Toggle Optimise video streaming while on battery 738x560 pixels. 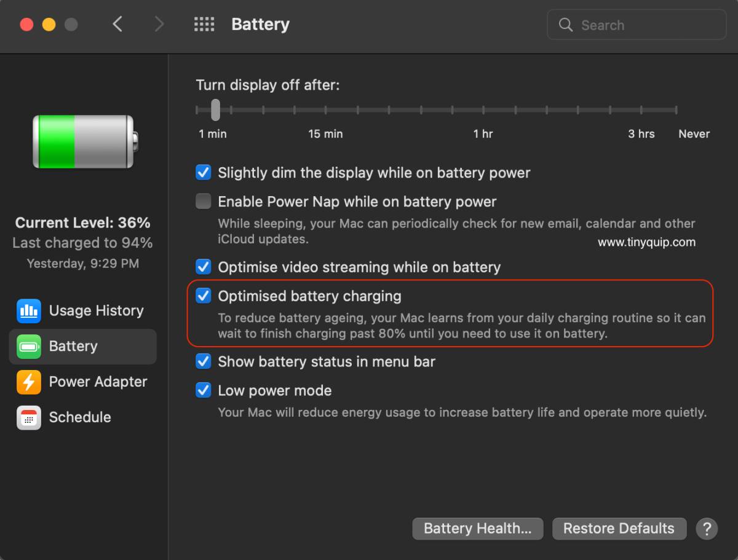tap(203, 267)
